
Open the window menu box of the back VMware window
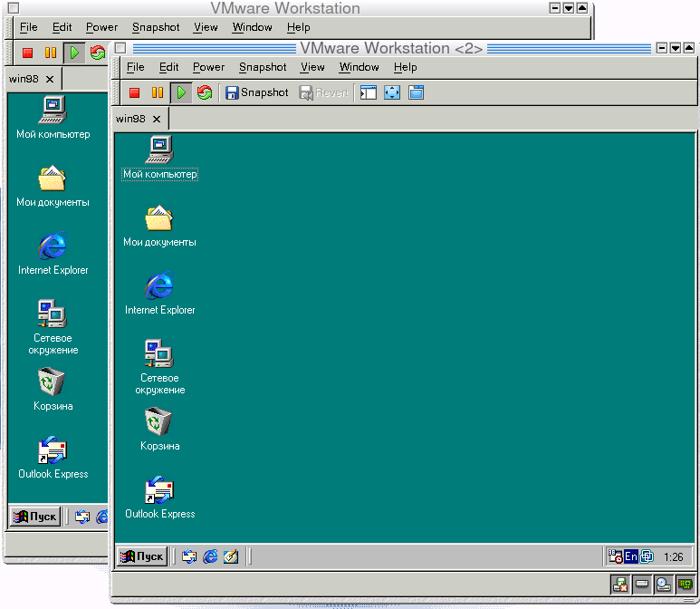coord(14,8)
